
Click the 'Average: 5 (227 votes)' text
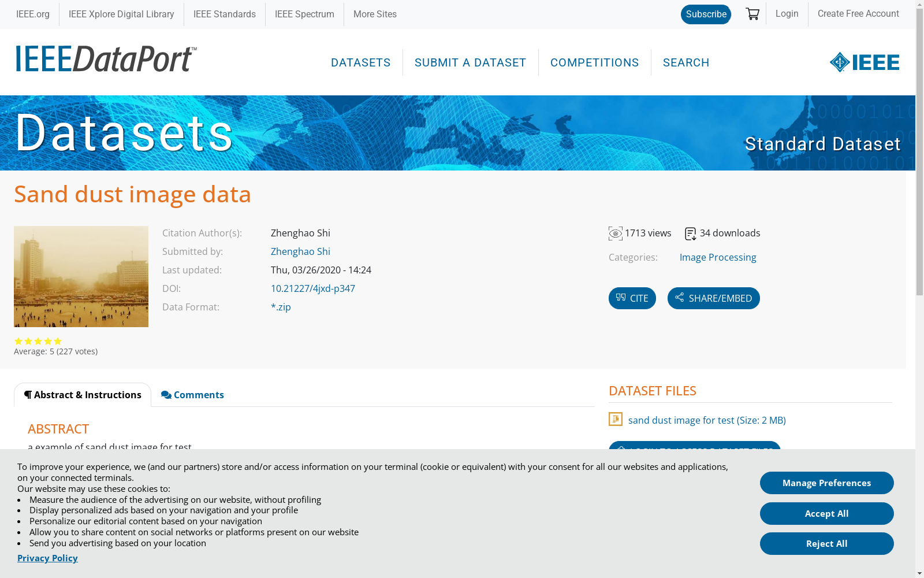click(56, 351)
